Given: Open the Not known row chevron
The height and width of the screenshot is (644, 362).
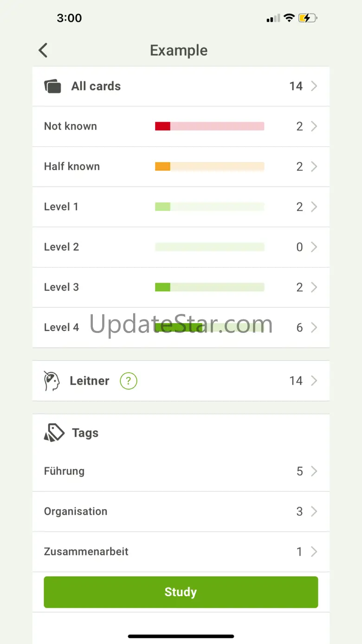Looking at the screenshot, I should [314, 126].
